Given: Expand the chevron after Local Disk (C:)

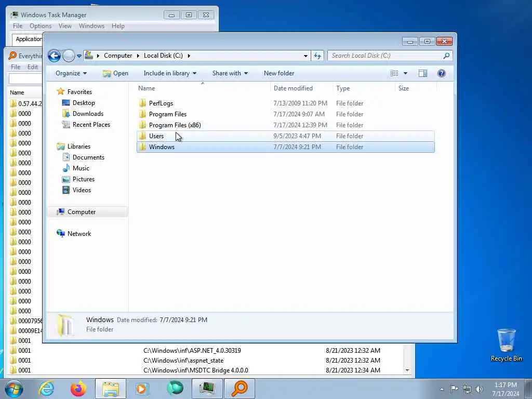Looking at the screenshot, I should pos(189,56).
